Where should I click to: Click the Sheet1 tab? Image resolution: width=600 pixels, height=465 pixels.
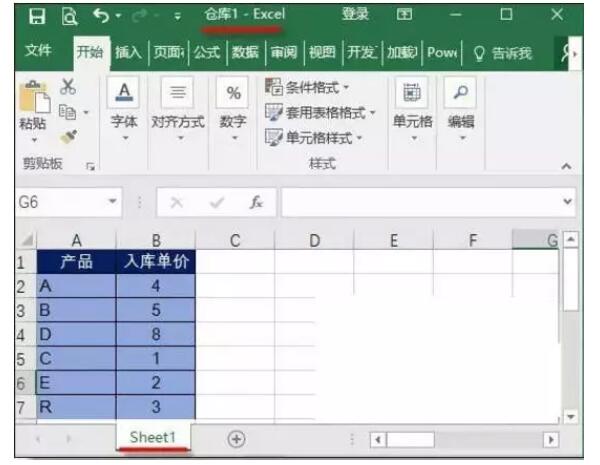152,437
